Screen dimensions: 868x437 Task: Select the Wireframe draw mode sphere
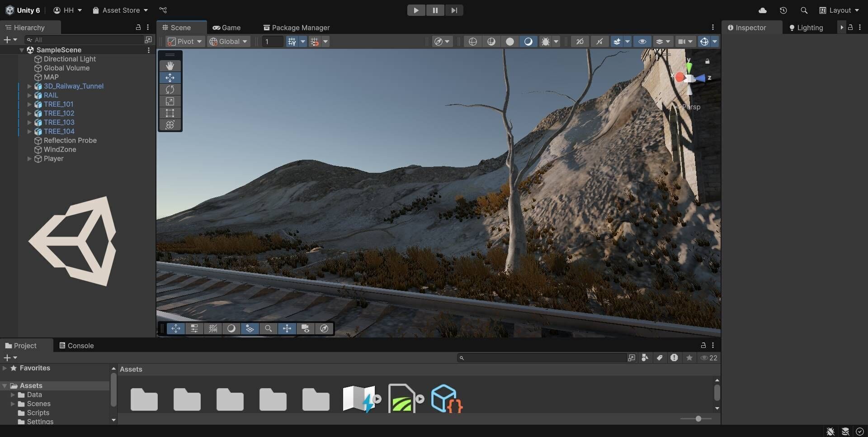pos(473,42)
